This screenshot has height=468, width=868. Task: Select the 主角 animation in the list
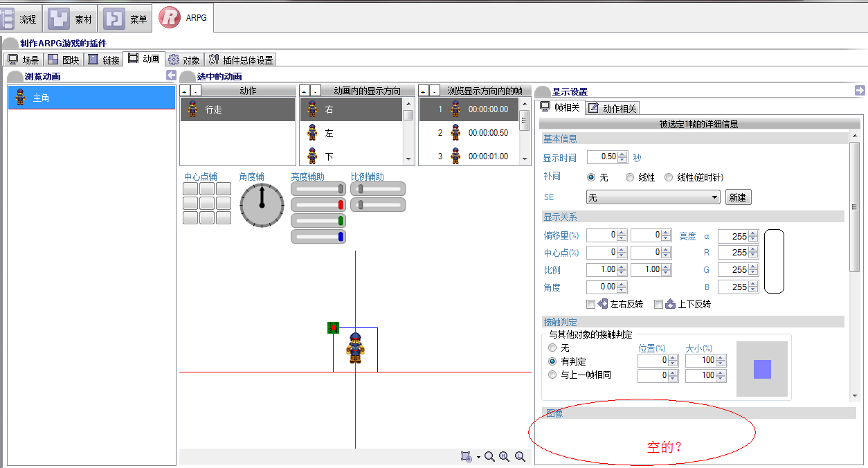91,98
